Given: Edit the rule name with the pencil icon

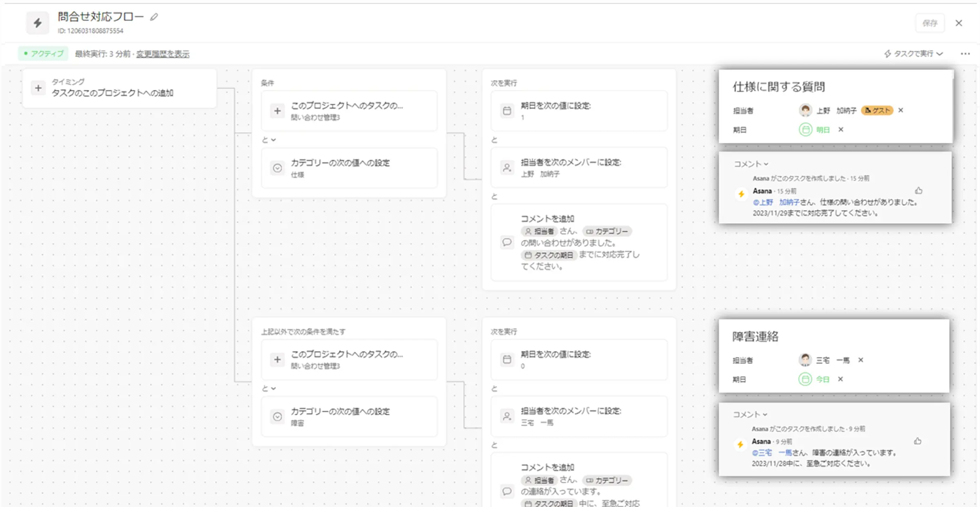Looking at the screenshot, I should [154, 17].
